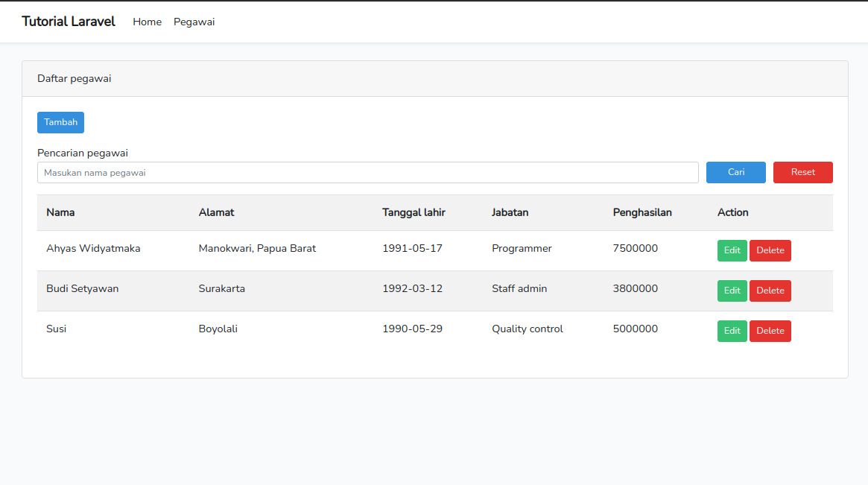
Task: Delete the Ahyas Widyatmaka record
Action: coord(770,250)
